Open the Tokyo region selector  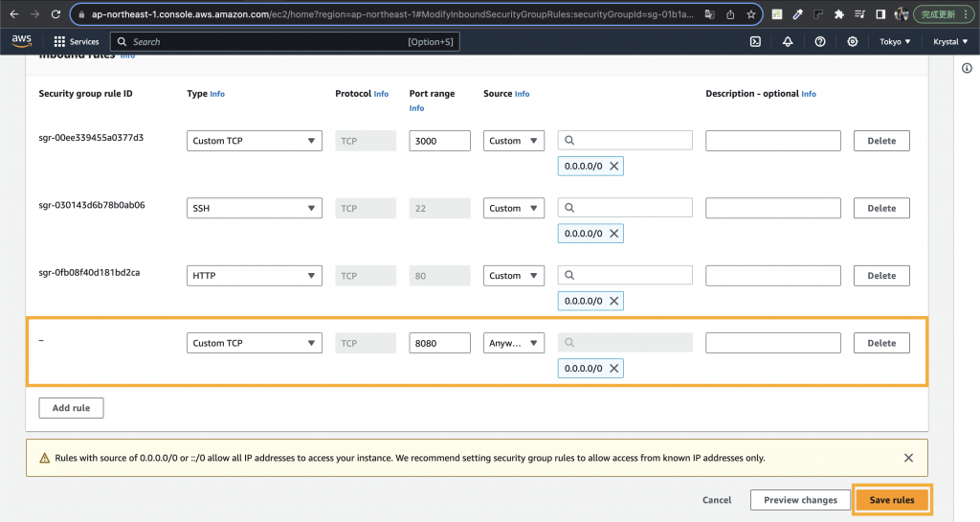tap(895, 41)
